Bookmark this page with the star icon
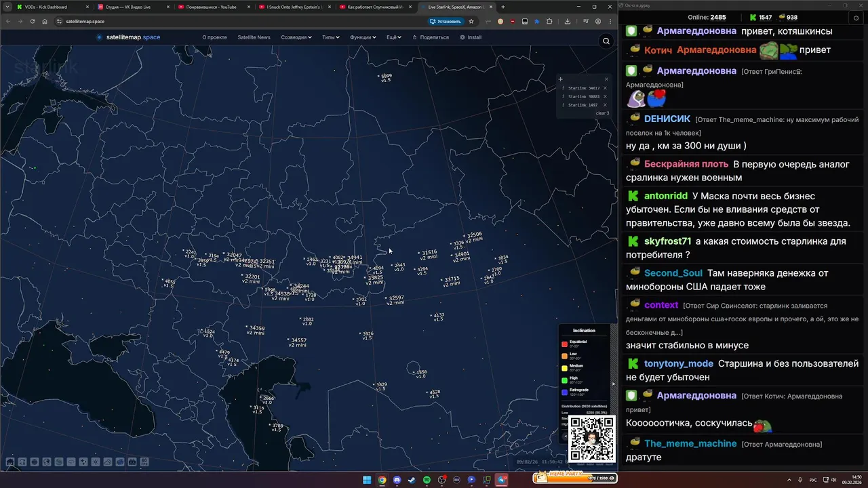Image resolution: width=868 pixels, height=488 pixels. (x=471, y=21)
